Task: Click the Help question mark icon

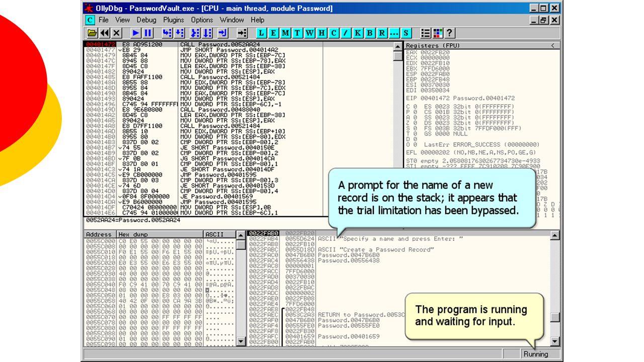Action: pos(450,33)
